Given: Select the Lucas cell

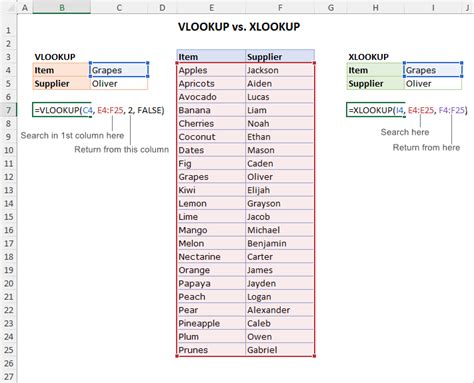Looking at the screenshot, I should (280, 97).
